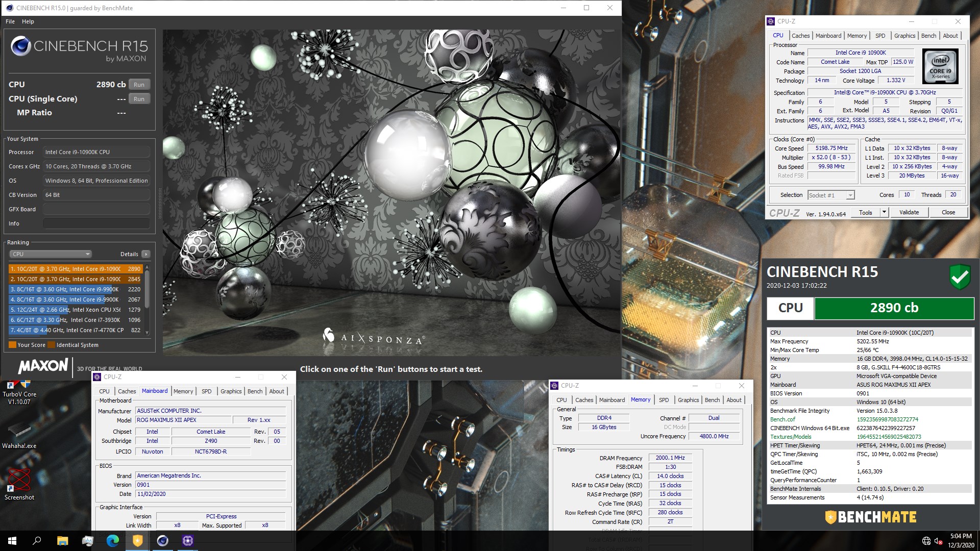This screenshot has height=551, width=980.
Task: Switch to SPD tab in top CPU-Z window
Action: [880, 36]
